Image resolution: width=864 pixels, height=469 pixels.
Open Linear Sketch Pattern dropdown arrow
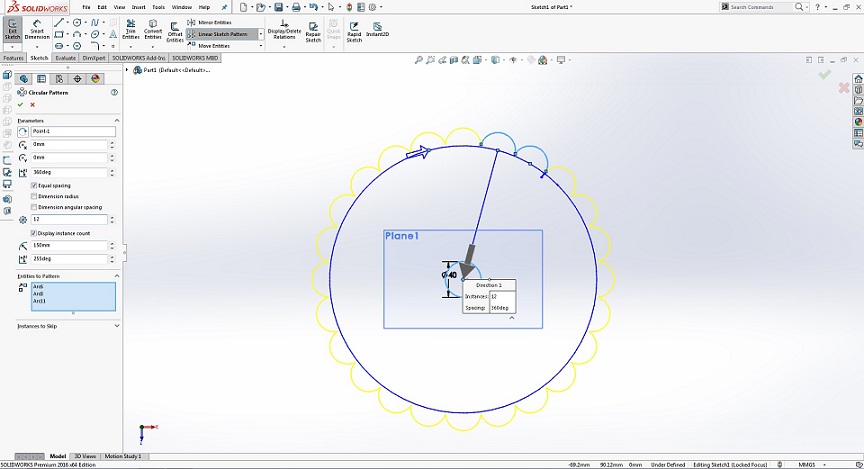click(x=261, y=34)
